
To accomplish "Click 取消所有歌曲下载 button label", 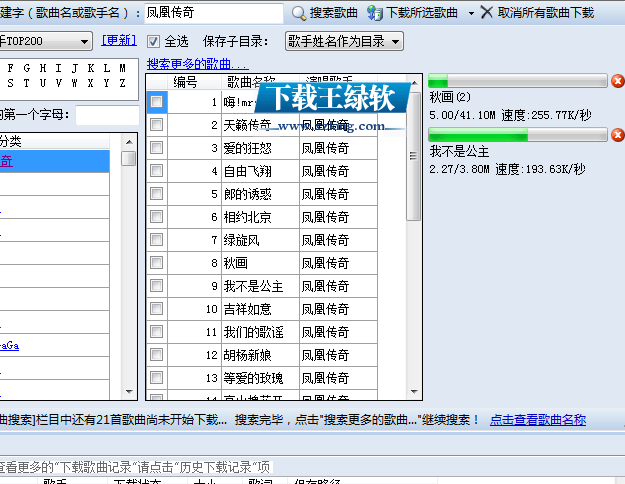I will click(x=546, y=13).
